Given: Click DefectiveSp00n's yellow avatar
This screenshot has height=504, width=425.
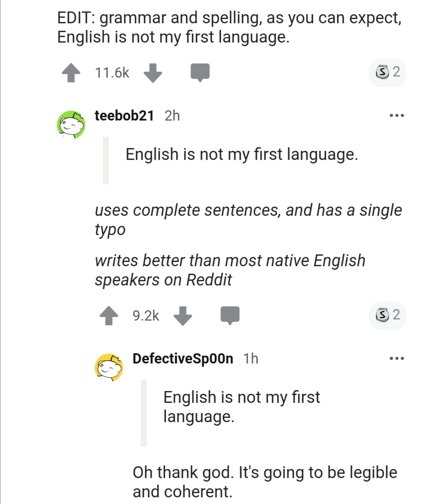Looking at the screenshot, I should (109, 367).
